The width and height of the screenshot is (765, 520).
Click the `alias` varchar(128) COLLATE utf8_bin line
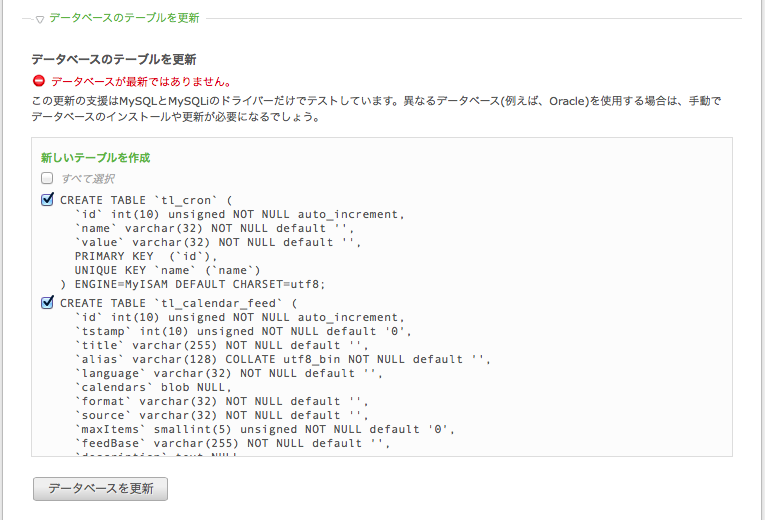coord(282,360)
